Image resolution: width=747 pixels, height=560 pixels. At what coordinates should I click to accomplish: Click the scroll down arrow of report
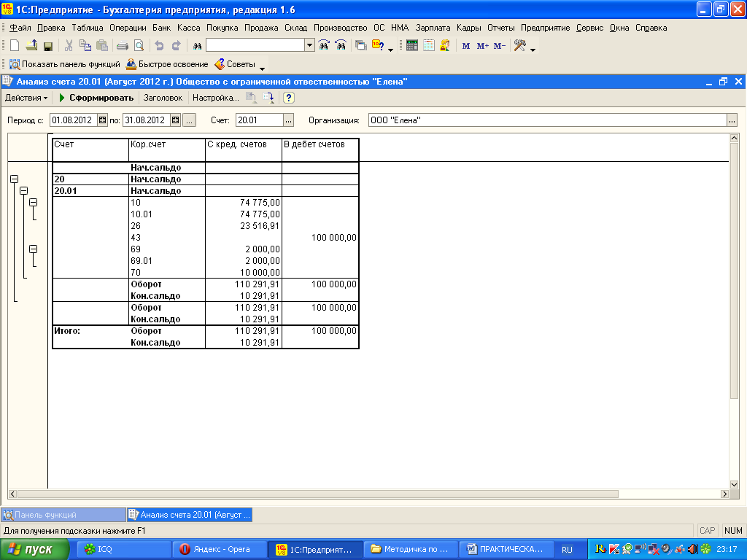point(734,485)
